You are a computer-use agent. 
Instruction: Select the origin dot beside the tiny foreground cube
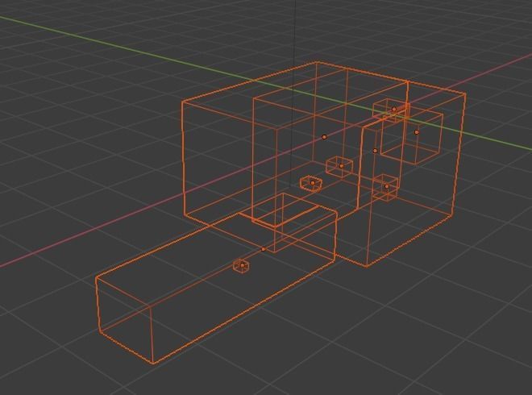click(264, 249)
